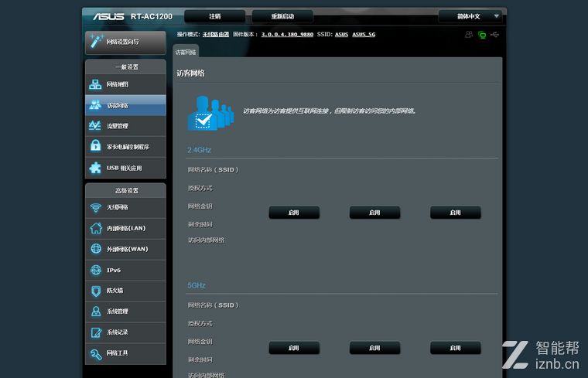588x378 pixels.
Task: Click the guest users status icon in header
Action: point(468,35)
